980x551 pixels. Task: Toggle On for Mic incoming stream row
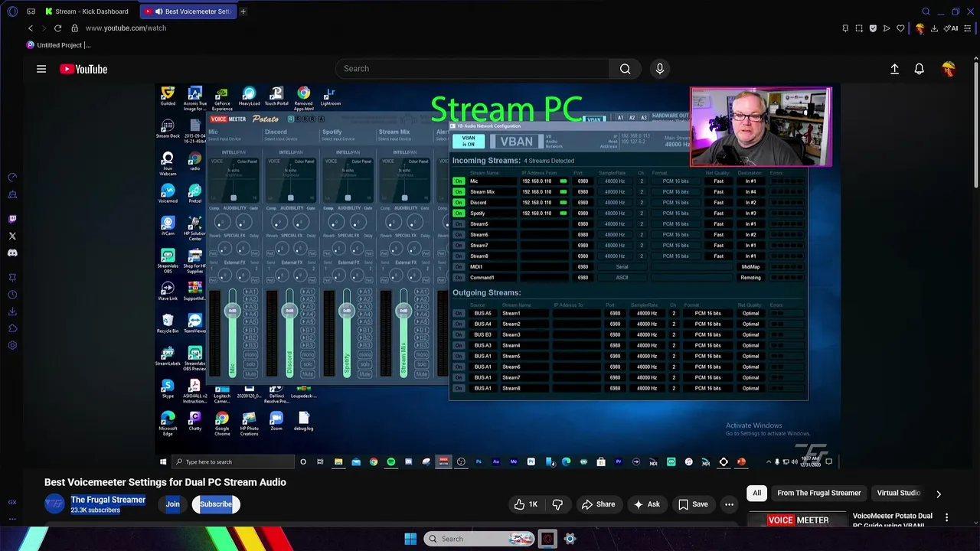click(459, 181)
